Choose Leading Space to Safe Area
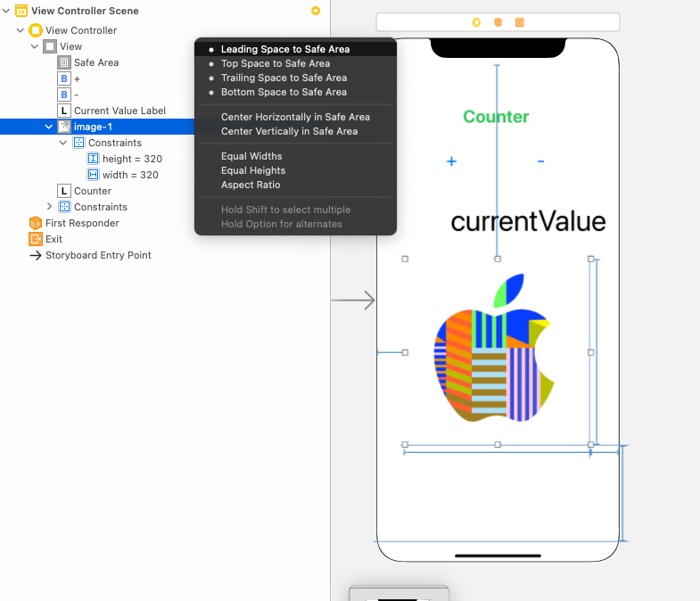Viewport: 700px width, 601px height. (x=295, y=49)
